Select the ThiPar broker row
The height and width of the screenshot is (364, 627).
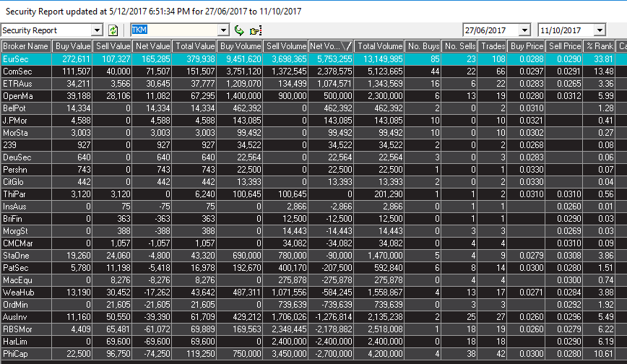(313, 194)
